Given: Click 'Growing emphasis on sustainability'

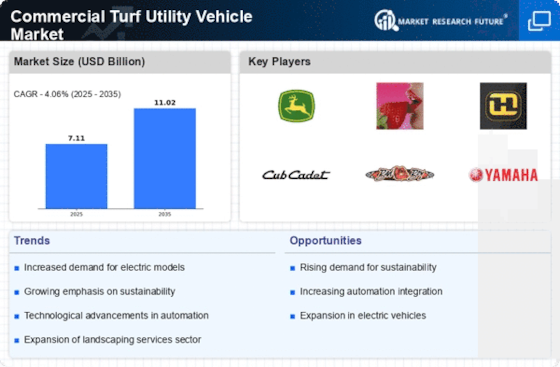Looking at the screenshot, I should pos(100,292).
